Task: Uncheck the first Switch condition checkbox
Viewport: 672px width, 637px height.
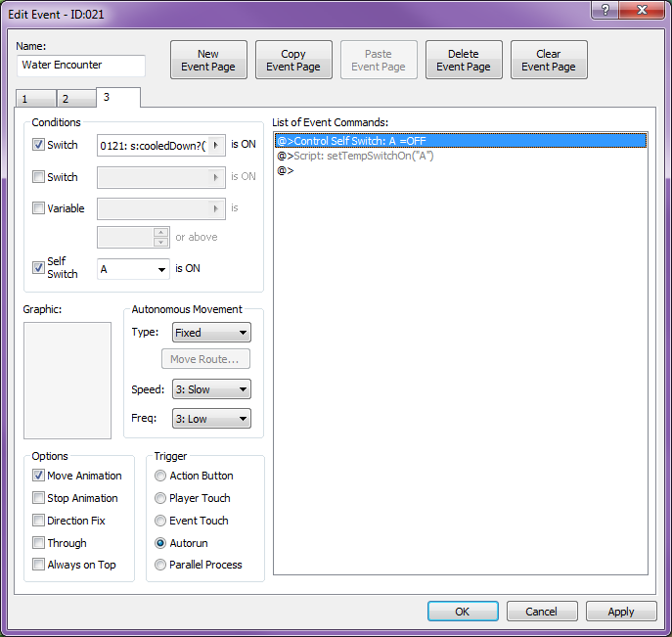Action: point(39,145)
